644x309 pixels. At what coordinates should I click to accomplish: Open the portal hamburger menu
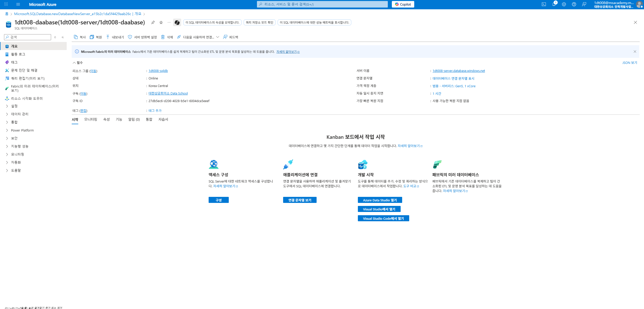[x=18, y=4]
